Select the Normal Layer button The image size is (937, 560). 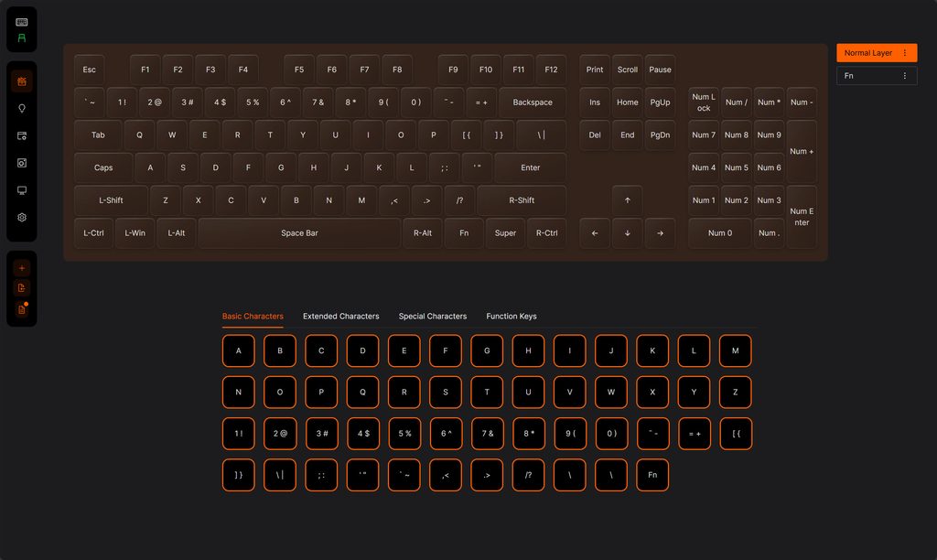pyautogui.click(x=877, y=52)
